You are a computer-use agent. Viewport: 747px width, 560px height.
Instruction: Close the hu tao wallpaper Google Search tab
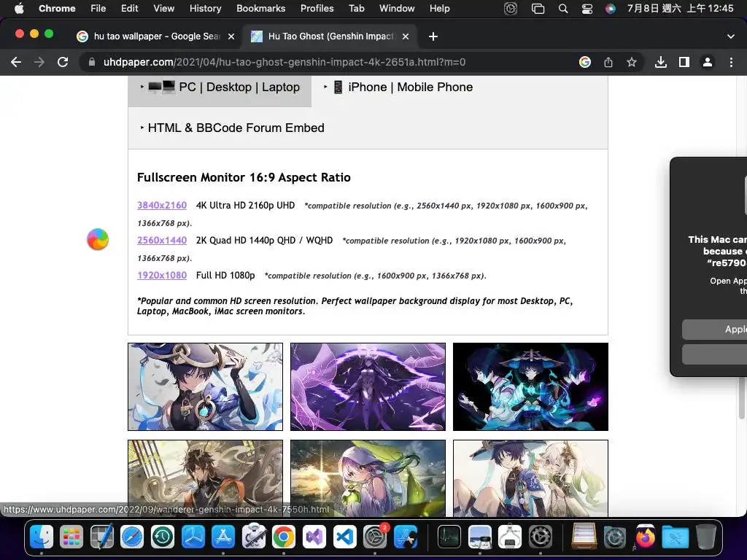pyautogui.click(x=231, y=36)
